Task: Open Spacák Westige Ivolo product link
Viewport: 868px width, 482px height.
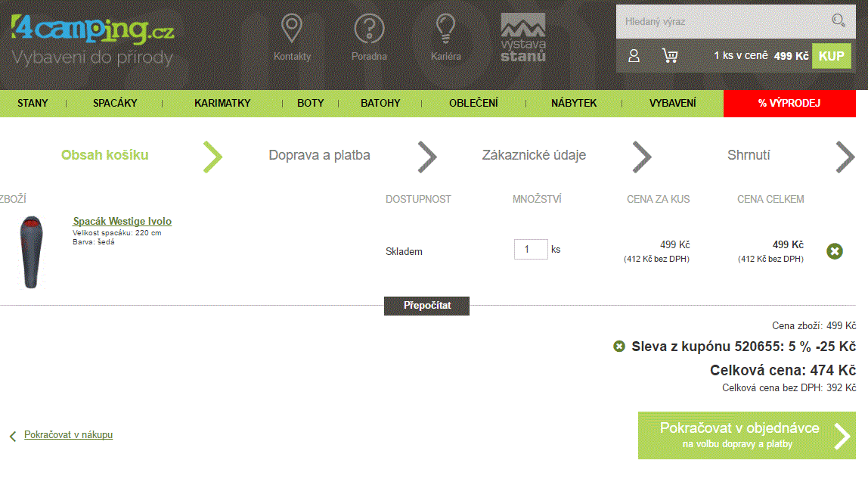Action: click(x=122, y=222)
